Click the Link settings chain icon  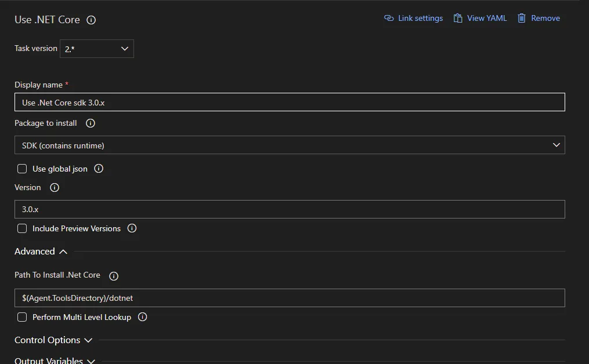click(389, 18)
